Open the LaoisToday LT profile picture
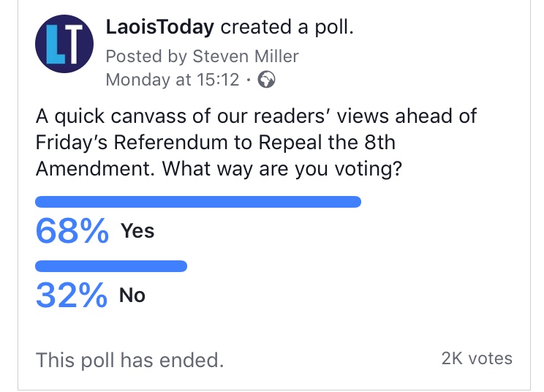This screenshot has height=392, width=544. coord(64,44)
